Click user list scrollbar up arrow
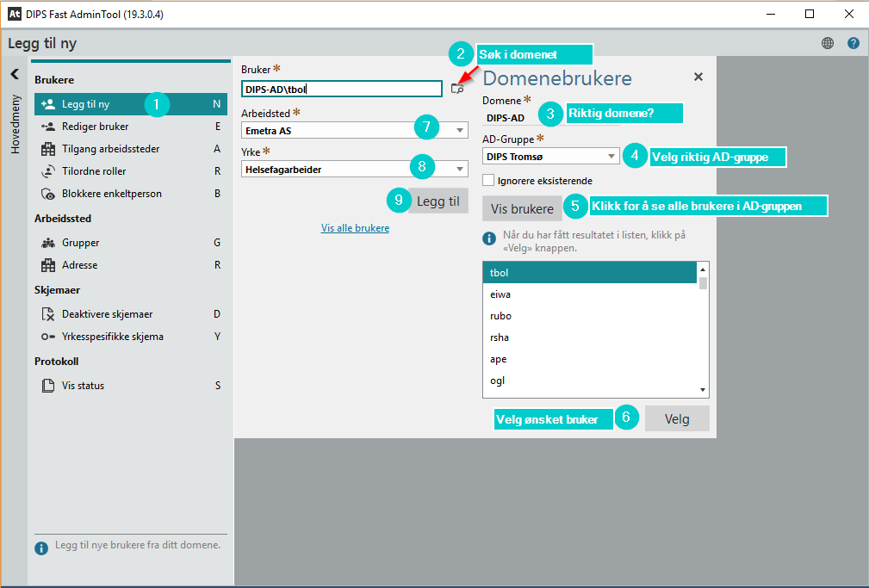 703,269
